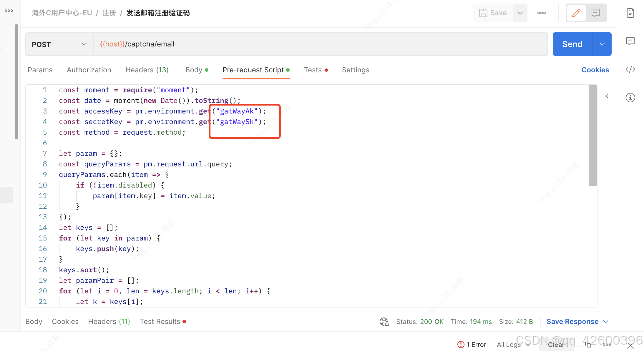Click the pencil edit mode icon
This screenshot has width=644, height=351.
coord(576,13)
